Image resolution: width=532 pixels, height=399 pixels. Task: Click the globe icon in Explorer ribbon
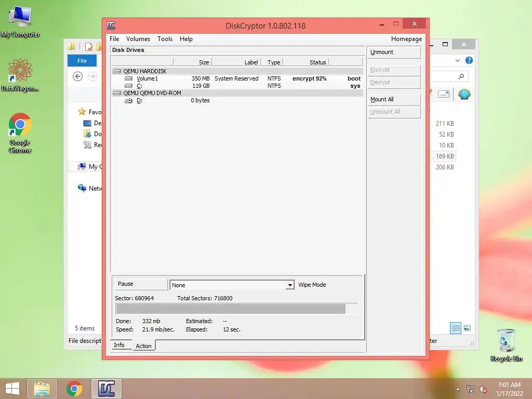464,94
